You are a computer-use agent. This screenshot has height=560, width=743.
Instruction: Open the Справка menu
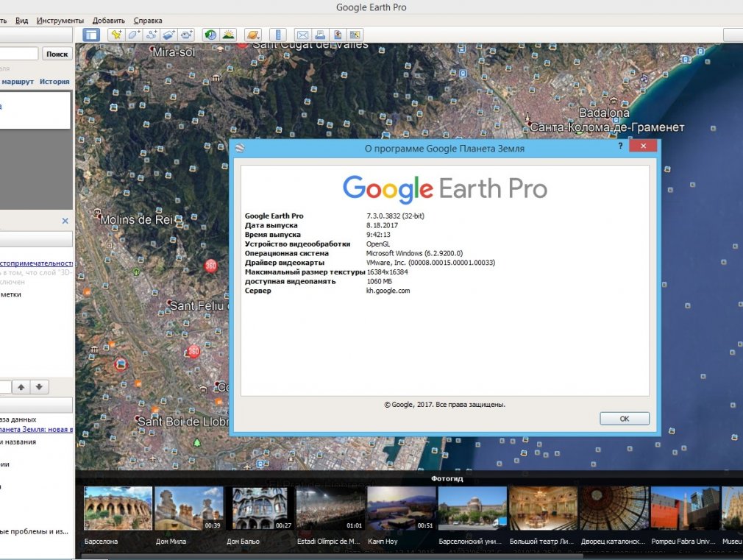click(148, 21)
